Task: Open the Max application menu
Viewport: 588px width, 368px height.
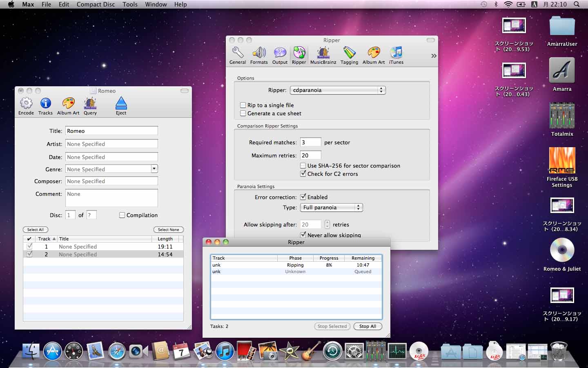Action: (x=28, y=4)
